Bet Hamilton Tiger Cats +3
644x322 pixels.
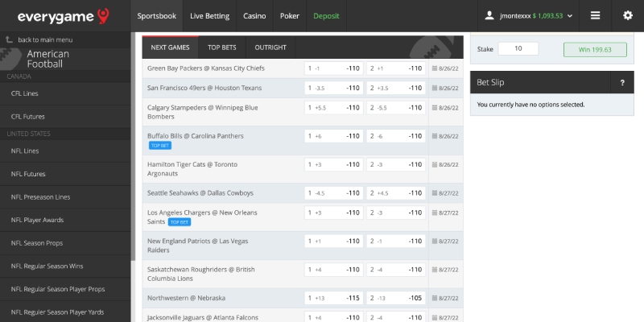333,165
